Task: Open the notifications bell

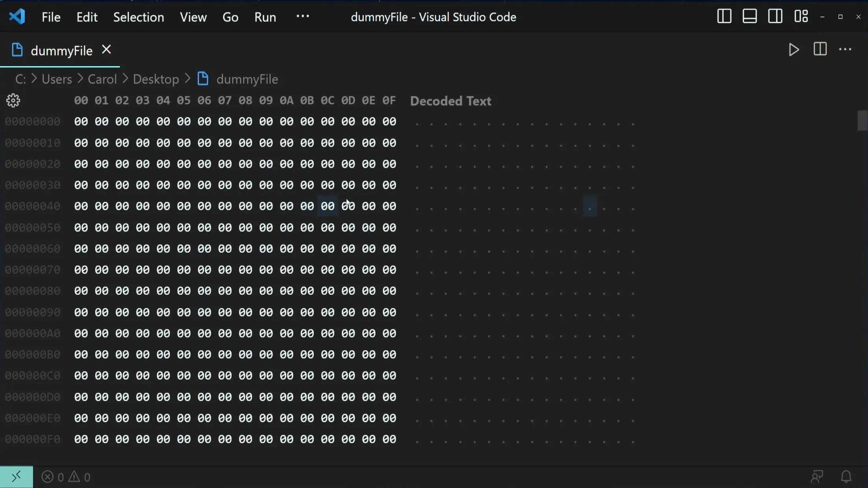Action: coord(846,477)
